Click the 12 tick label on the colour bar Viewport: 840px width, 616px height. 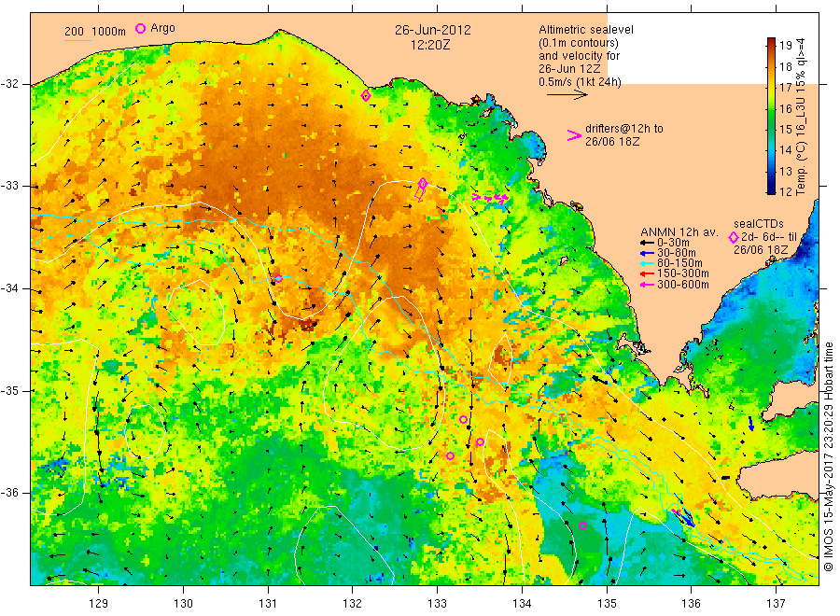(x=785, y=191)
